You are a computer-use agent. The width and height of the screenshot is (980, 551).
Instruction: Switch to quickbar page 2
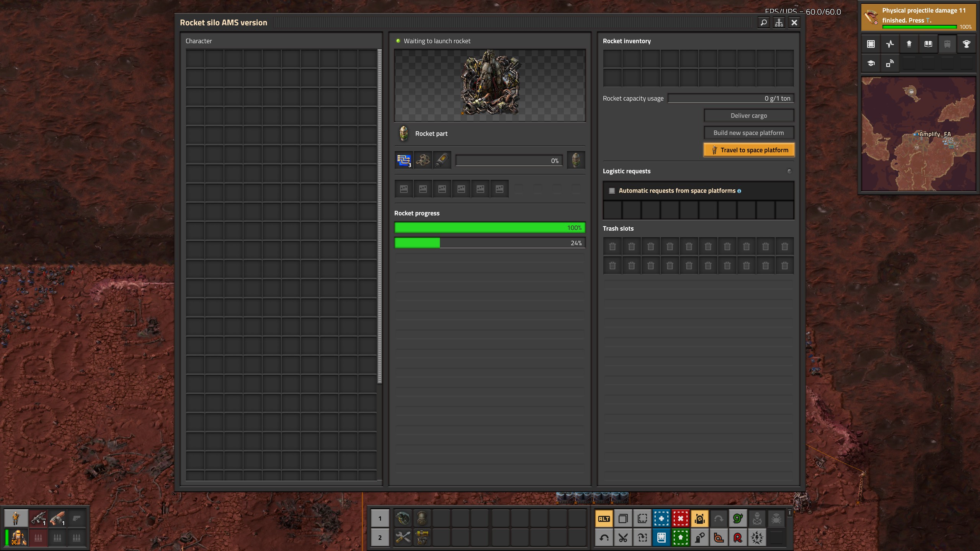pos(380,538)
